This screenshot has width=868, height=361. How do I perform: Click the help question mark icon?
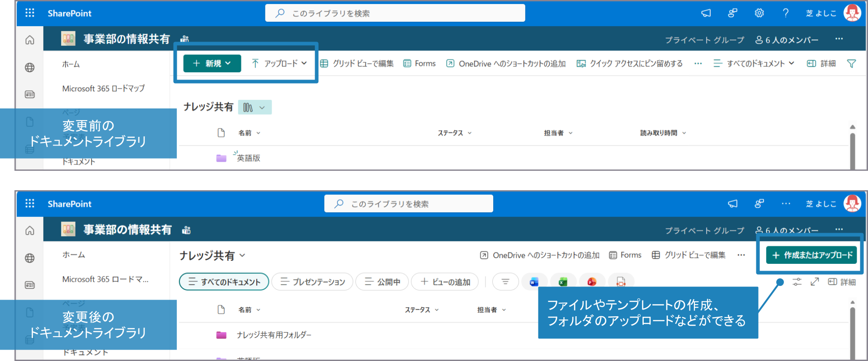point(786,13)
